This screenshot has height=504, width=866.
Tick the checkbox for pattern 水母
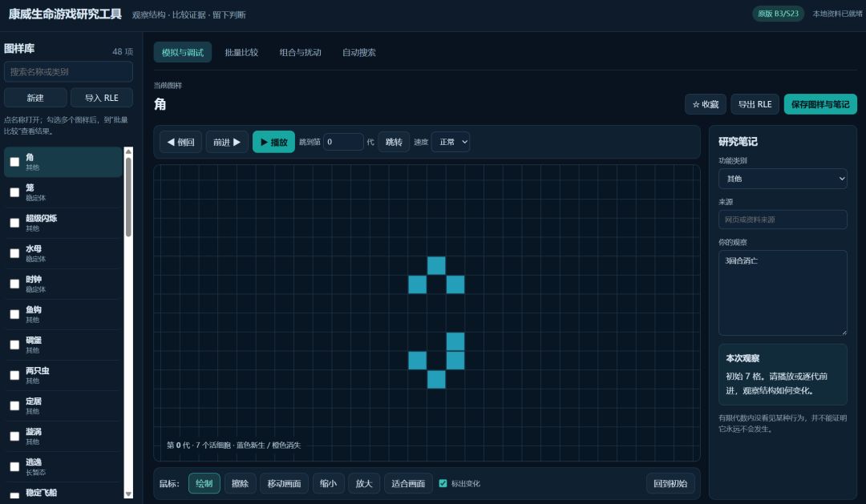pyautogui.click(x=15, y=253)
